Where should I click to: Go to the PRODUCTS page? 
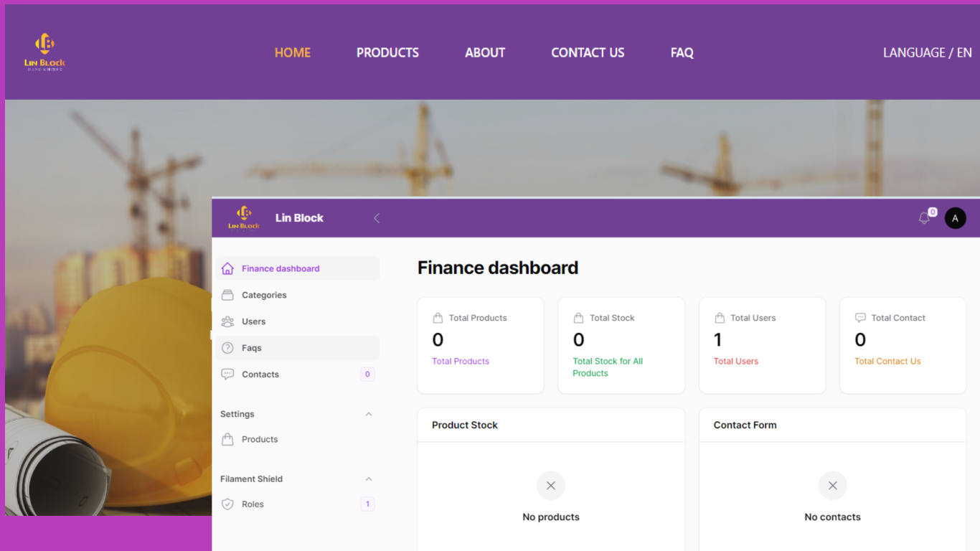pos(387,52)
